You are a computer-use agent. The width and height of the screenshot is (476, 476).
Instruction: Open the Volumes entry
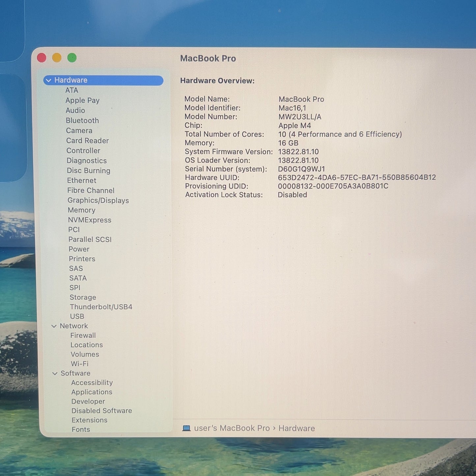[85, 354]
